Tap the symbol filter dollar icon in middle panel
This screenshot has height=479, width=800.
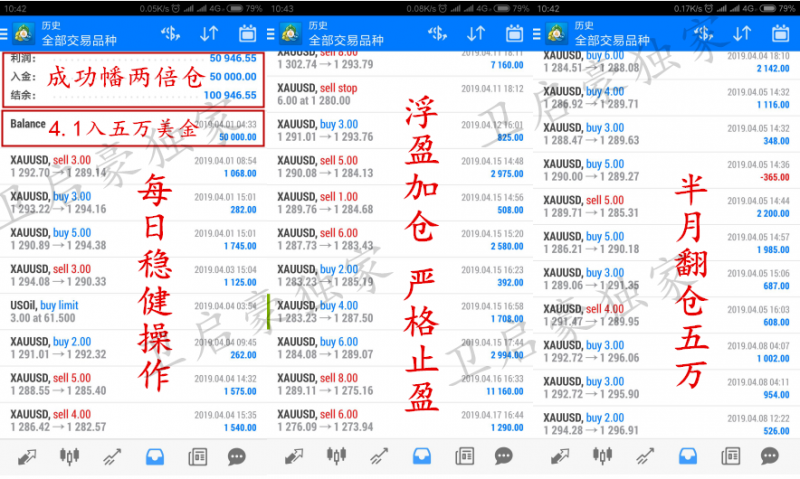437,34
